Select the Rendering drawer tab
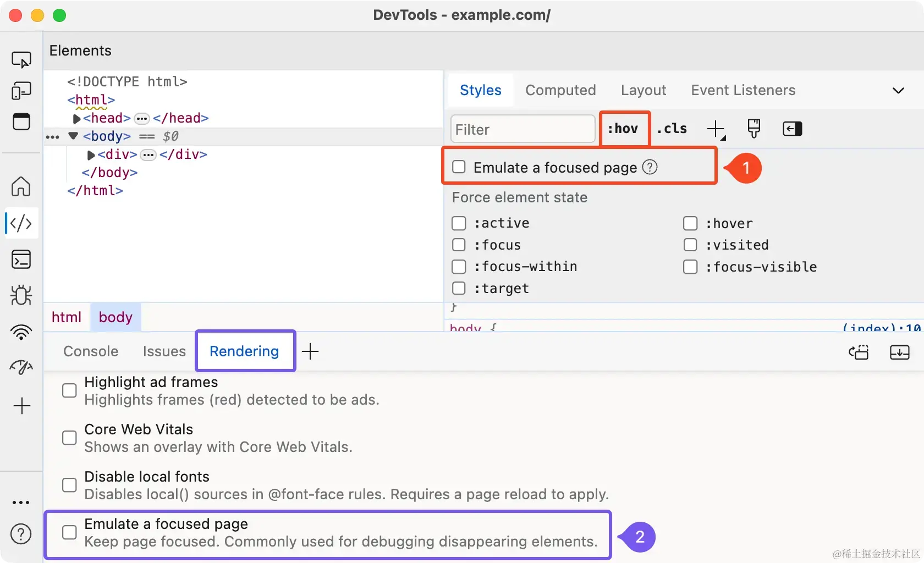924x563 pixels. point(244,351)
